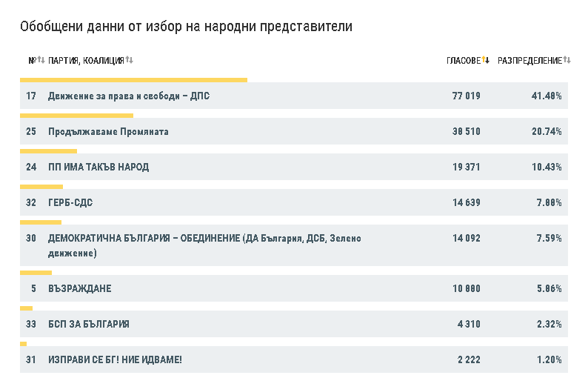588x378 pixels.
Task: Click the РАЗПРЕДЕЛЕНИЕ column header label
Action: click(x=529, y=60)
